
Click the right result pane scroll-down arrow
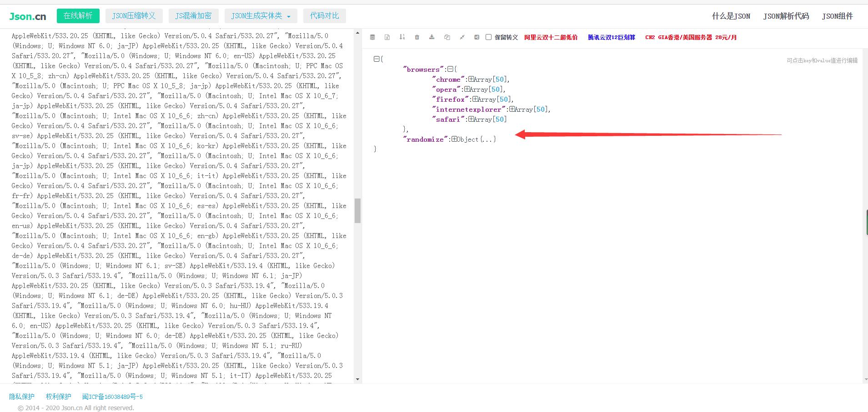tap(865, 379)
